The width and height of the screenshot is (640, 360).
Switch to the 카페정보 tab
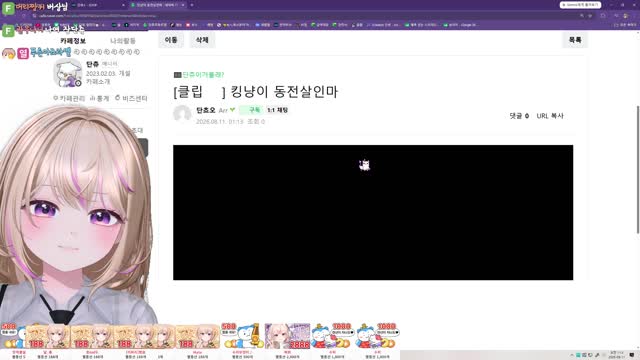click(x=73, y=41)
